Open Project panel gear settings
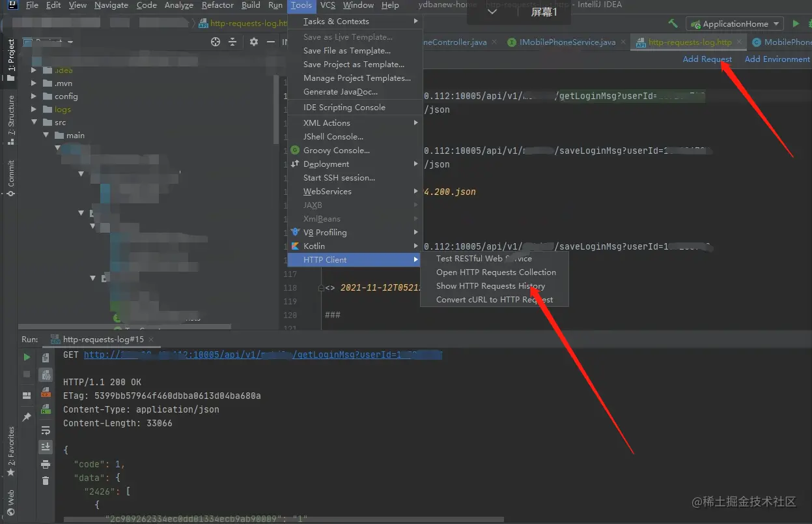 (254, 42)
